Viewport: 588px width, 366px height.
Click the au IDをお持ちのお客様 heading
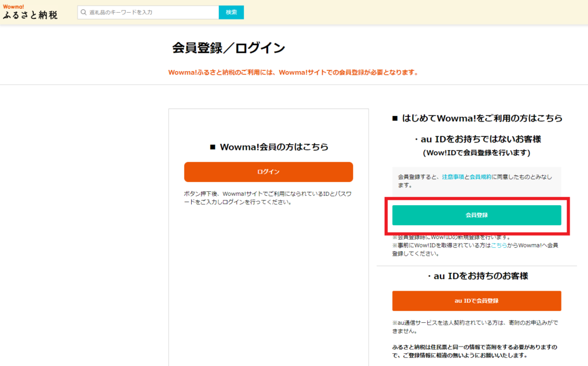(477, 276)
